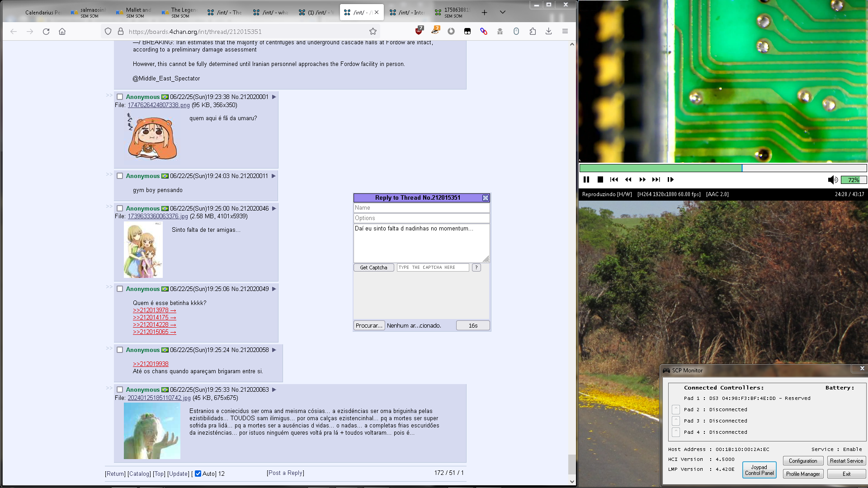Open a new browser tab
The image size is (868, 488).
pos(485,13)
